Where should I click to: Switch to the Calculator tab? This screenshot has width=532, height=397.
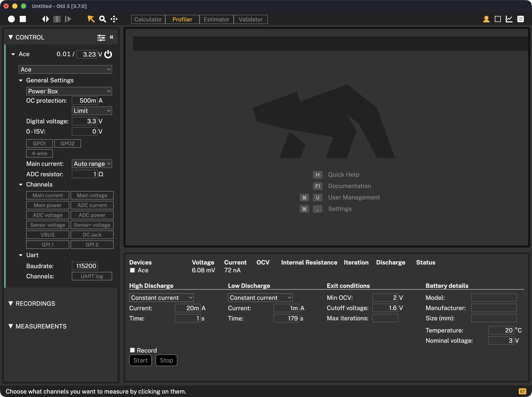(x=148, y=19)
